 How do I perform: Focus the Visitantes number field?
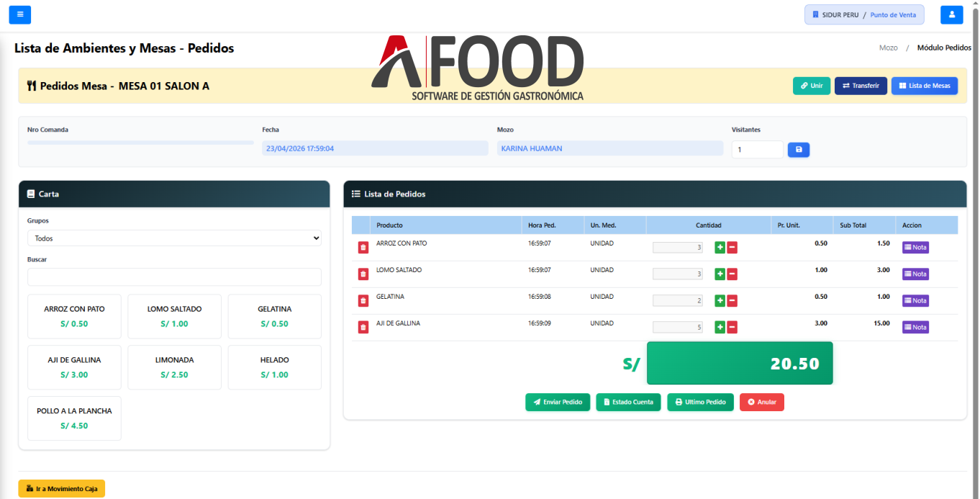[x=758, y=150]
